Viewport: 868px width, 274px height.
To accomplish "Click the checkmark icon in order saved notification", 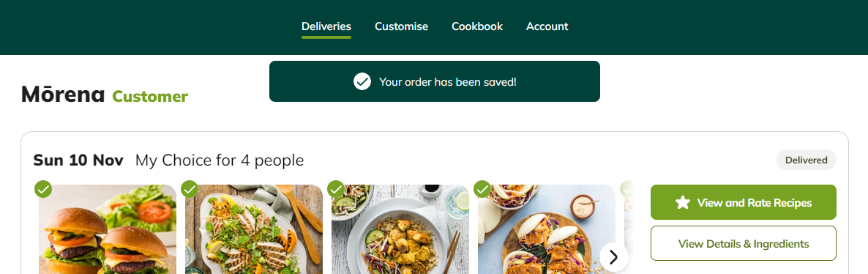I will 362,81.
